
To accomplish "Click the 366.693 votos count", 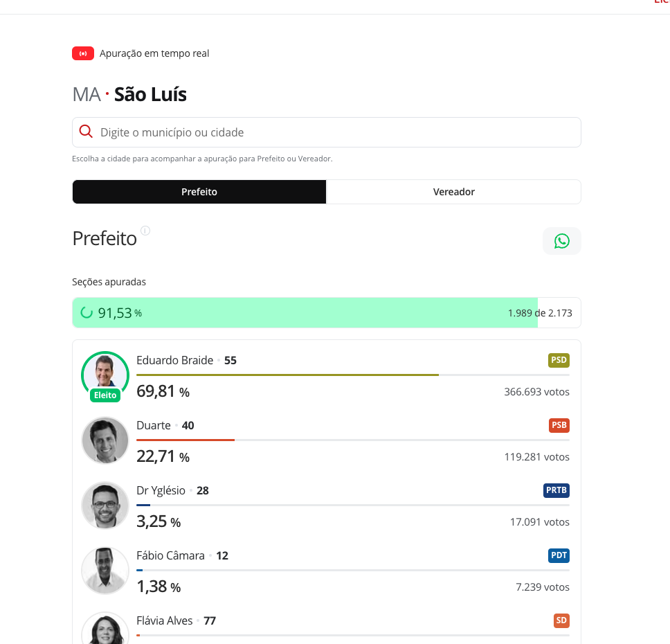I will coord(536,392).
